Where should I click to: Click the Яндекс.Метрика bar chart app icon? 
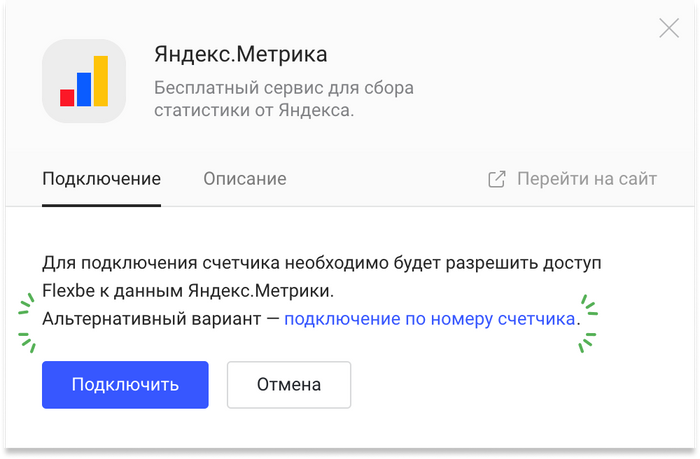coord(84,81)
